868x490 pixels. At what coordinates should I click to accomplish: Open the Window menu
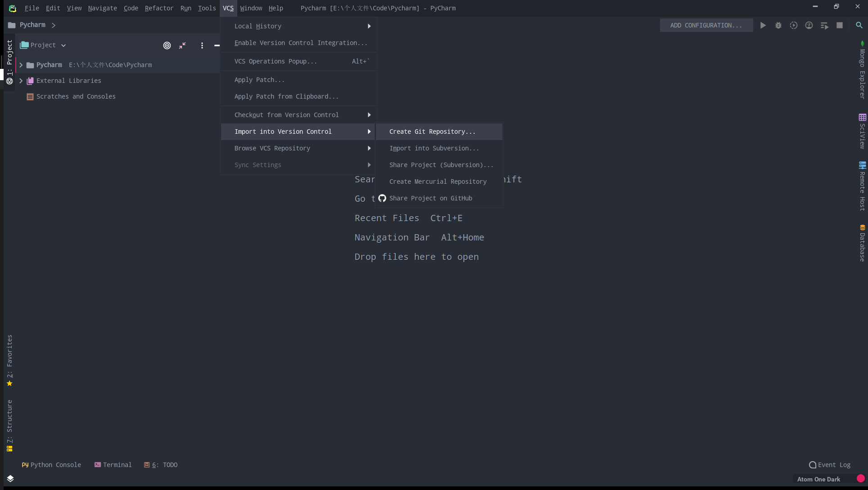click(251, 8)
